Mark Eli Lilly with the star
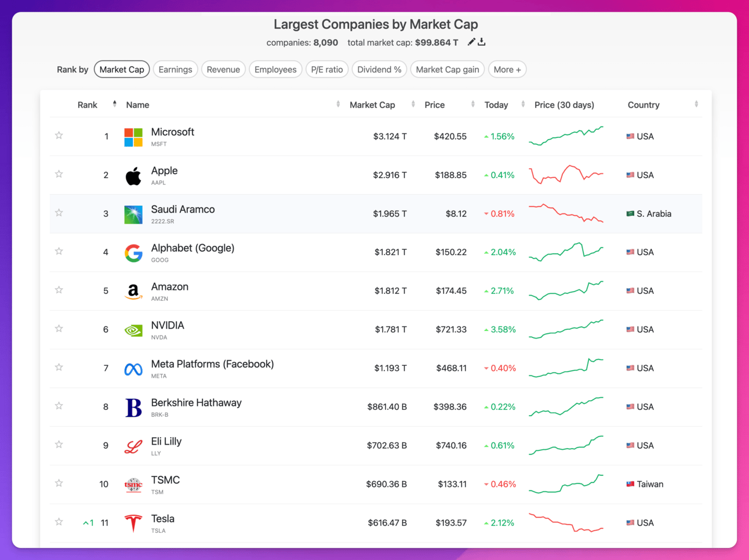 pyautogui.click(x=59, y=445)
